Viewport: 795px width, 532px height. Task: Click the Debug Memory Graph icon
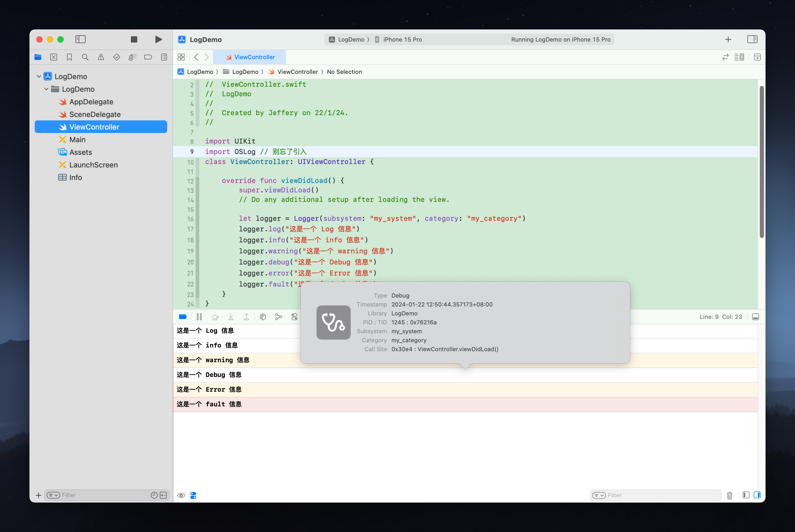279,316
